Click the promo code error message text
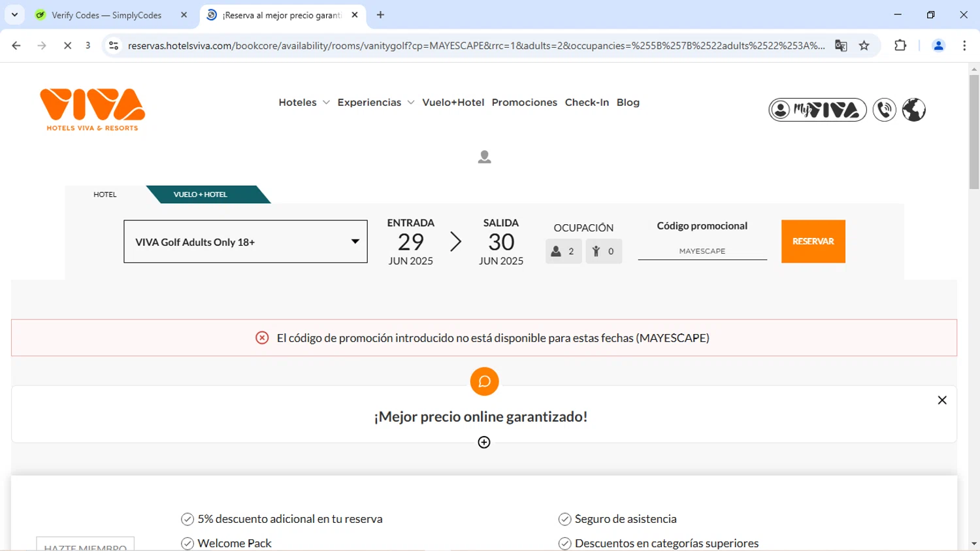 [493, 338]
